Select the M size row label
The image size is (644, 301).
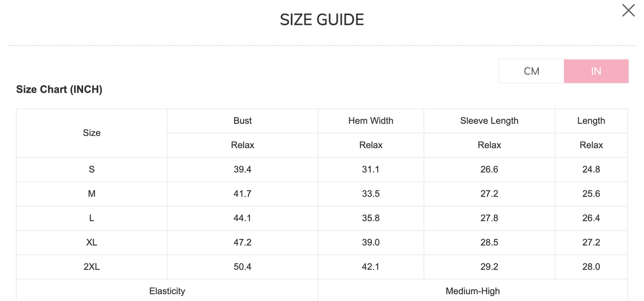92,194
